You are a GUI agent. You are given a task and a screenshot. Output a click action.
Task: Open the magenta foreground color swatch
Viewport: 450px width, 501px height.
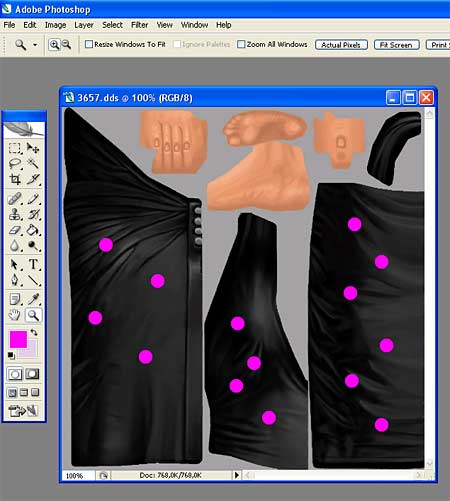coord(18,339)
